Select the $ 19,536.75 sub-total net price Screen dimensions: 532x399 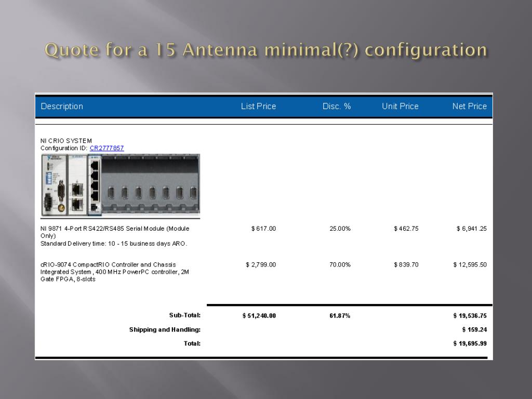(470, 316)
